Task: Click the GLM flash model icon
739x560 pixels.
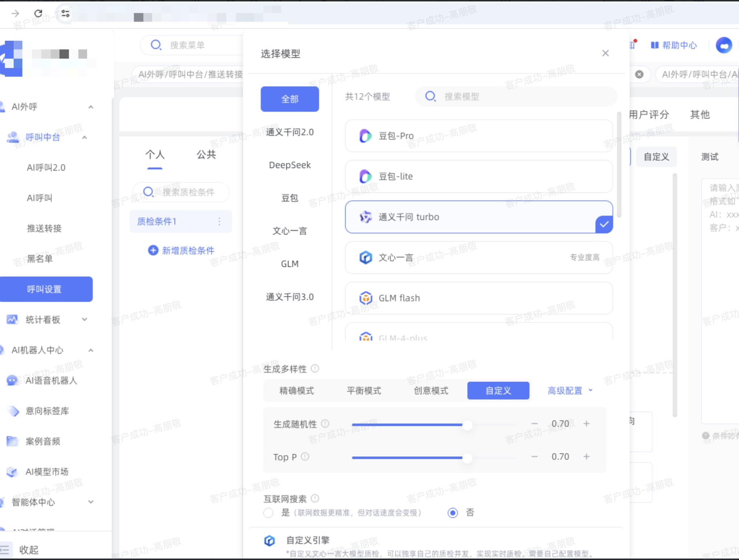Action: tap(365, 298)
